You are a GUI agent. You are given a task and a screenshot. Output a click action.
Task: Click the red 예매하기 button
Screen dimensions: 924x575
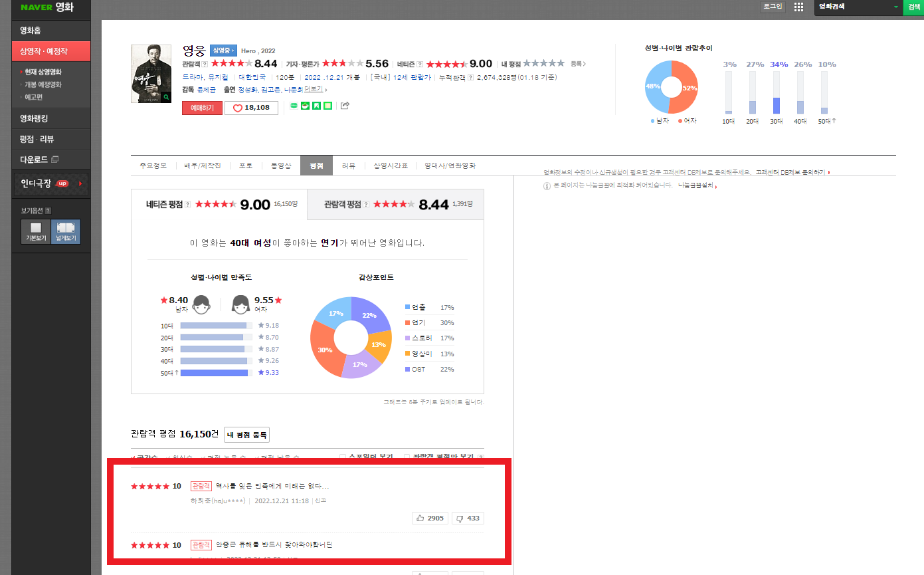pyautogui.click(x=202, y=108)
